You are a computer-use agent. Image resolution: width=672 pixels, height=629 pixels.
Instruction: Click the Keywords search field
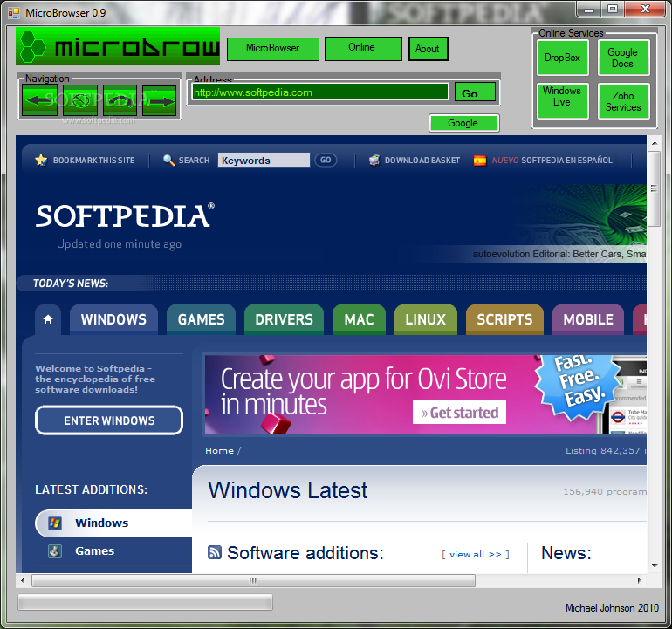[264, 161]
